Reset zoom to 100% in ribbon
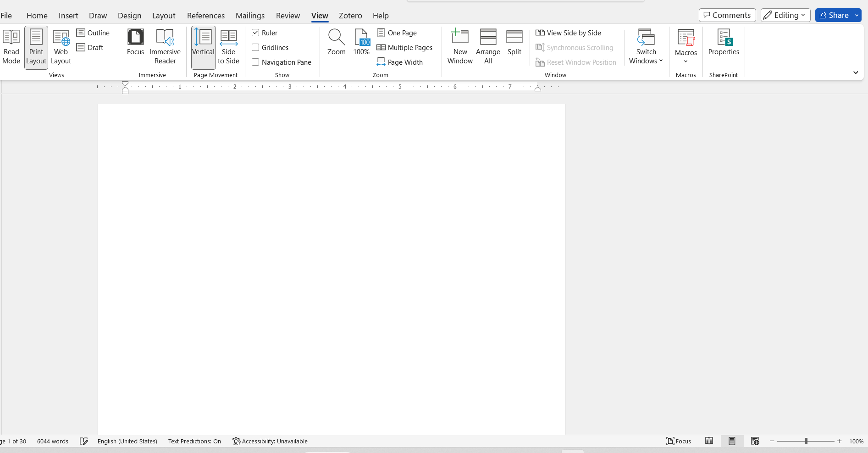868x453 pixels. pyautogui.click(x=361, y=43)
